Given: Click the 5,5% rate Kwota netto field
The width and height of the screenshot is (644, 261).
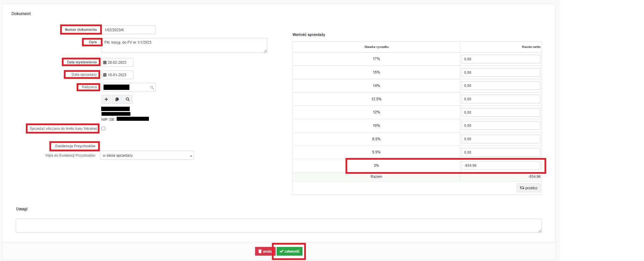Looking at the screenshot, I should [x=500, y=153].
